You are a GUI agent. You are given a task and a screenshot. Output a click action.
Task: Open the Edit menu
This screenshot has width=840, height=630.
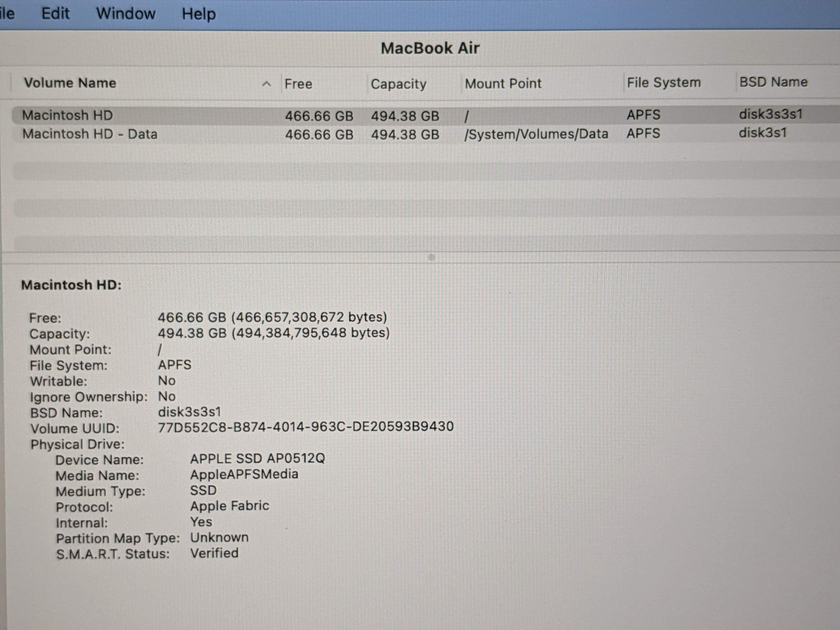[x=55, y=13]
